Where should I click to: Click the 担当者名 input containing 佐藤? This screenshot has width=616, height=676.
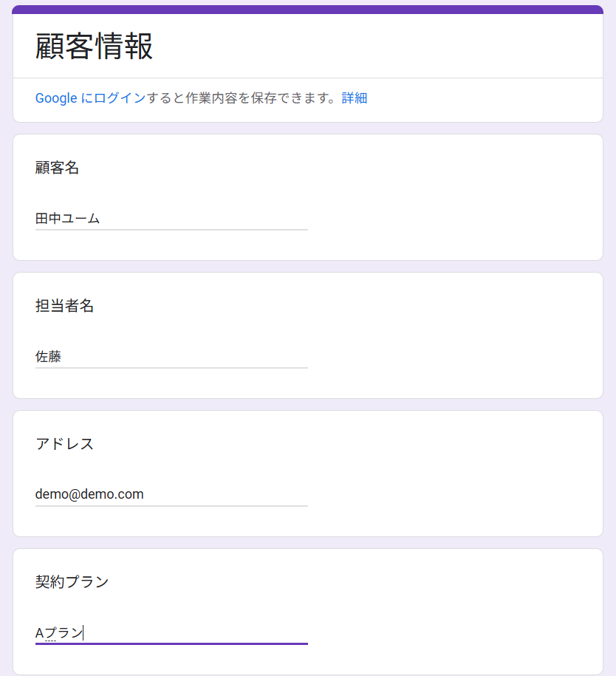tap(171, 357)
